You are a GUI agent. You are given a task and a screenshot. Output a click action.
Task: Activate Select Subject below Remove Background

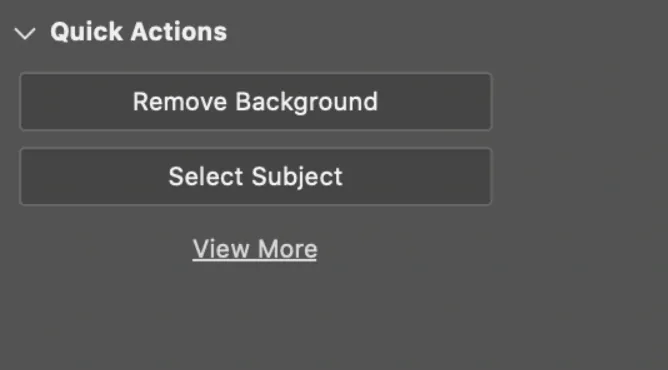[256, 176]
